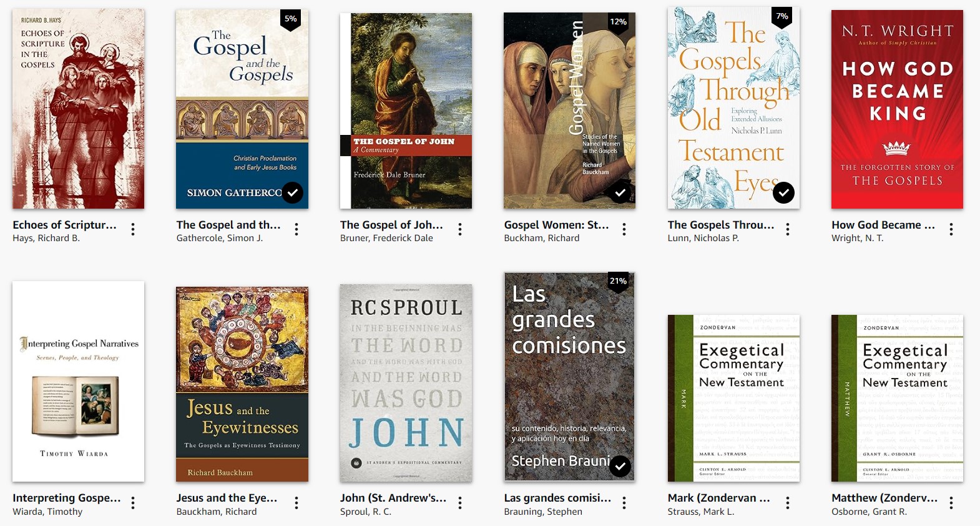Toggle downloaded checkmark on Gospel Women cover
The image size is (980, 526).
(x=620, y=192)
